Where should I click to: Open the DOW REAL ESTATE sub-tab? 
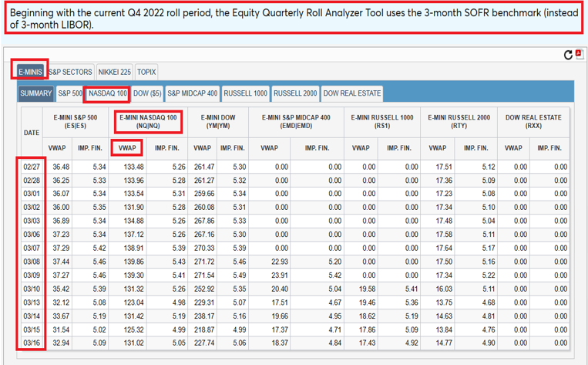[352, 93]
